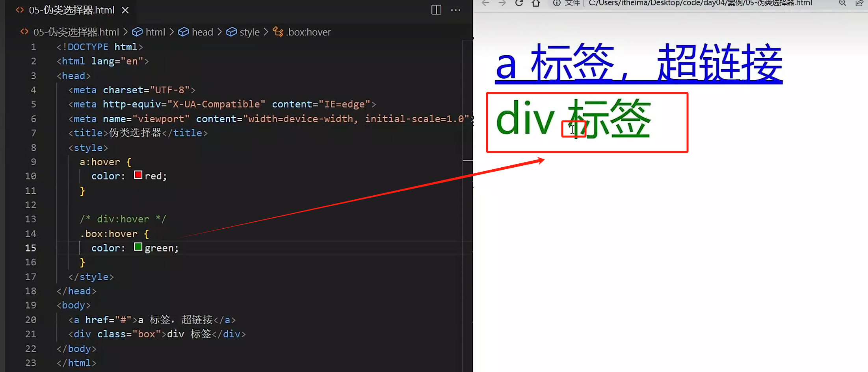
Task: Click line number 15 in the gutter
Action: click(x=31, y=248)
